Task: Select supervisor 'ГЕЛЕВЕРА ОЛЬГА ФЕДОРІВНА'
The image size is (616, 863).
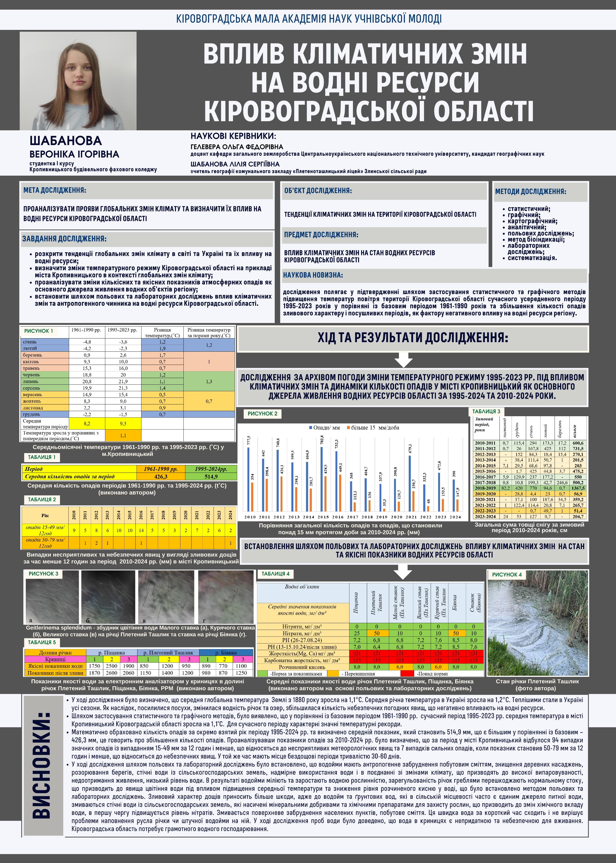Action: (237, 146)
